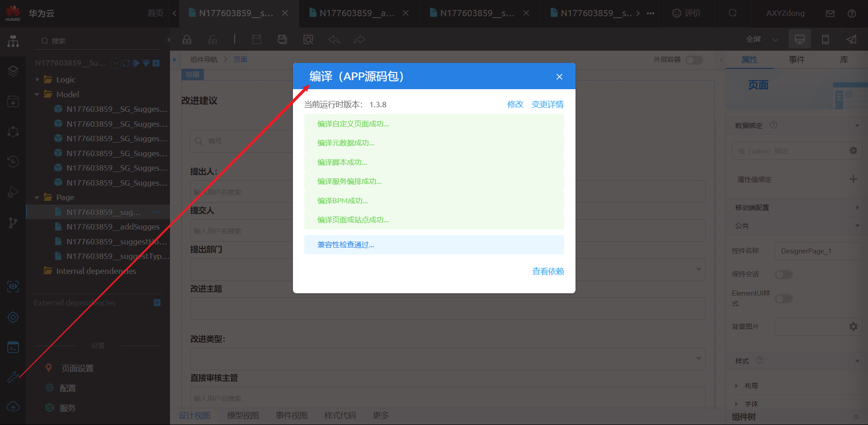
Task: Click the git branch sidebar icon
Action: click(x=13, y=222)
